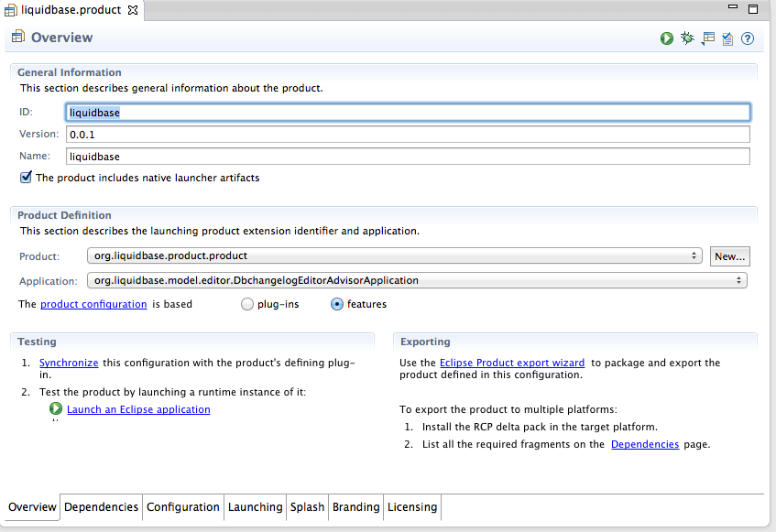Switch to the Splash tab
Viewport: 776px width, 532px height.
(307, 507)
